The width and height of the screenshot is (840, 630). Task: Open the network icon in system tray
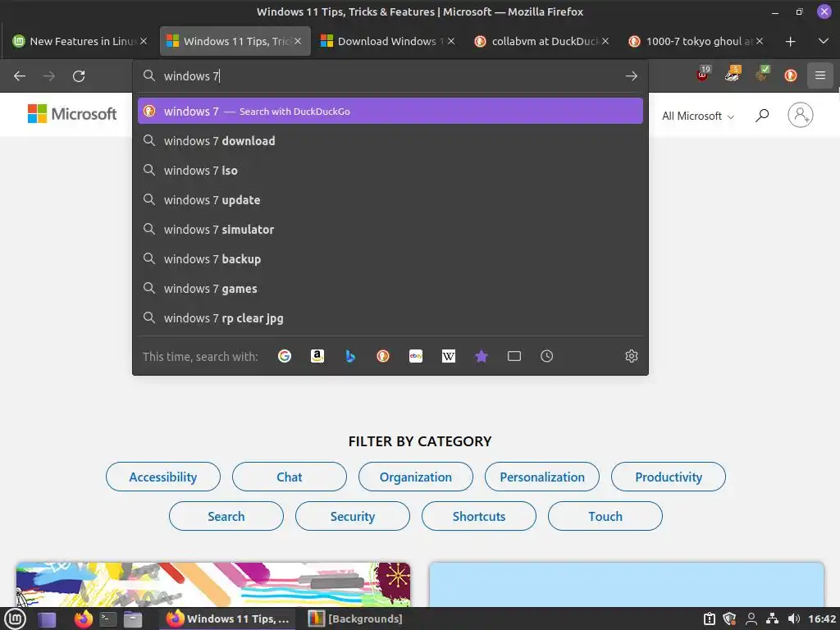(772, 619)
